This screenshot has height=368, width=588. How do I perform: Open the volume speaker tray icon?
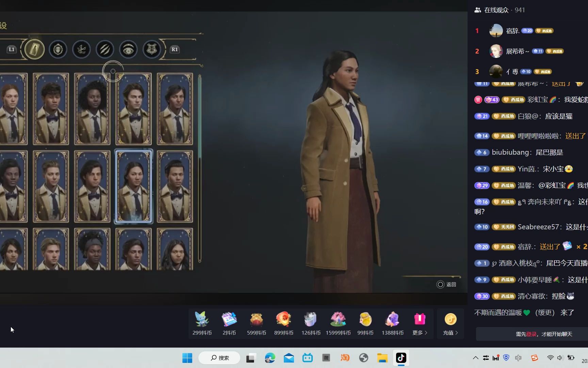pos(560,358)
